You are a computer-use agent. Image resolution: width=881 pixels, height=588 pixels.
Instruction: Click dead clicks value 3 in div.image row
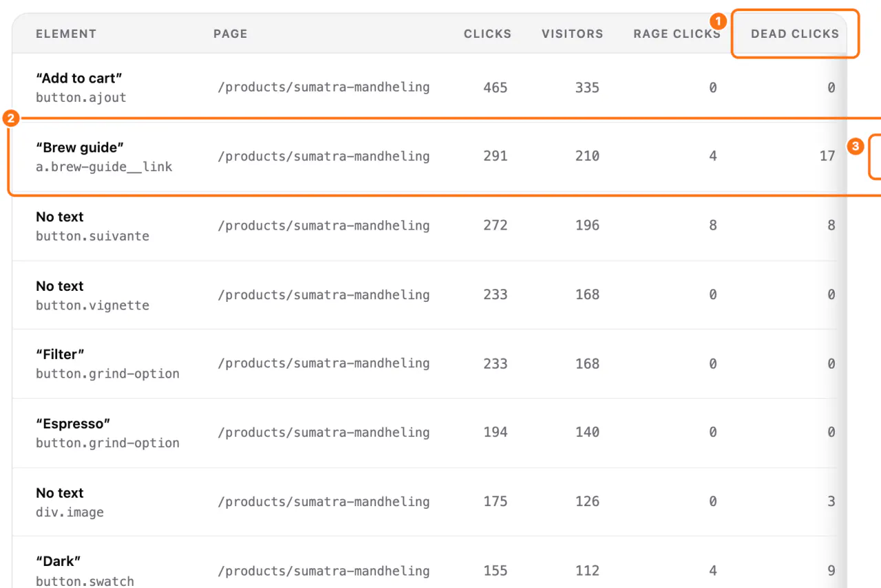831,501
